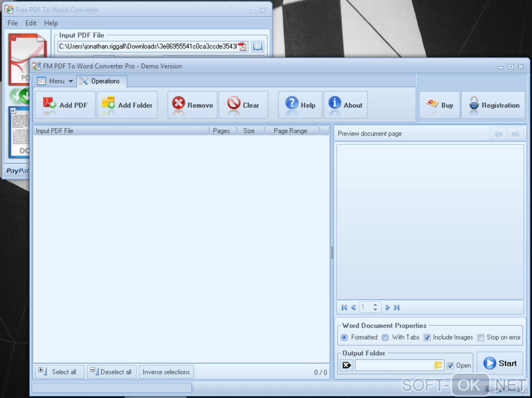Start the conversion with the Start button

tap(500, 364)
